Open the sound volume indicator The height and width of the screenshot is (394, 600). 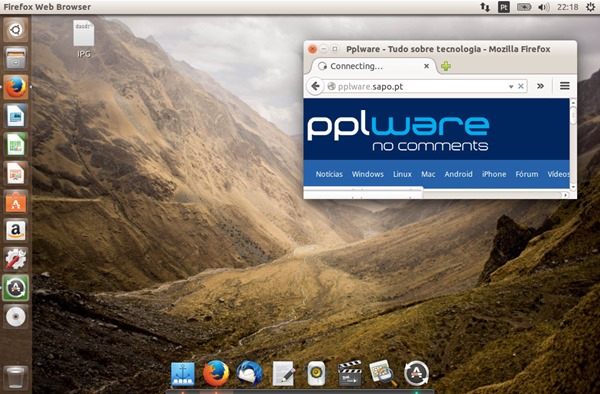point(543,7)
